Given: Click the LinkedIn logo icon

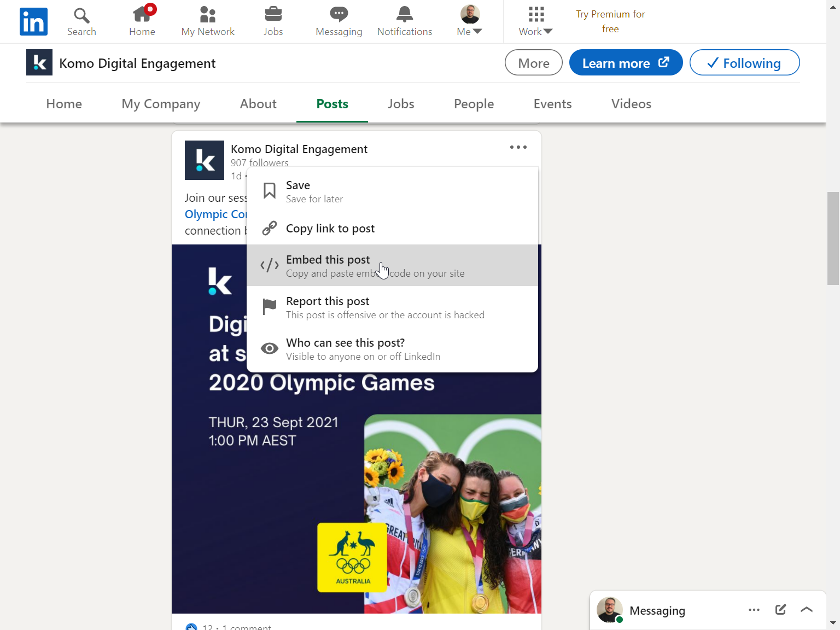Looking at the screenshot, I should [x=33, y=21].
